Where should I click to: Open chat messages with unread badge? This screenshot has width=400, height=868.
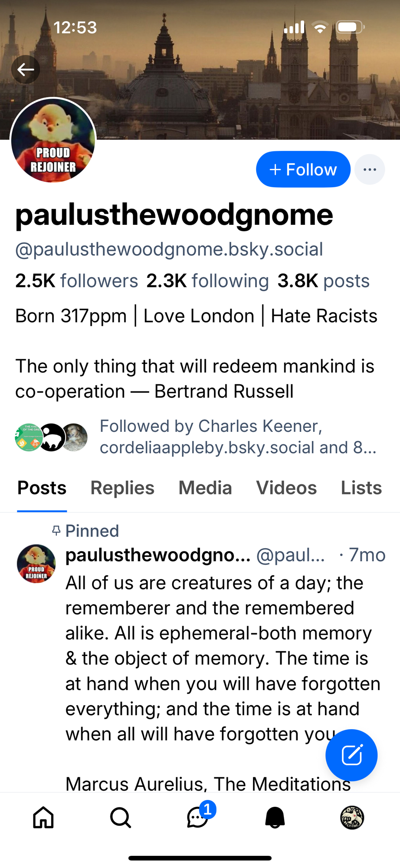[x=198, y=818]
